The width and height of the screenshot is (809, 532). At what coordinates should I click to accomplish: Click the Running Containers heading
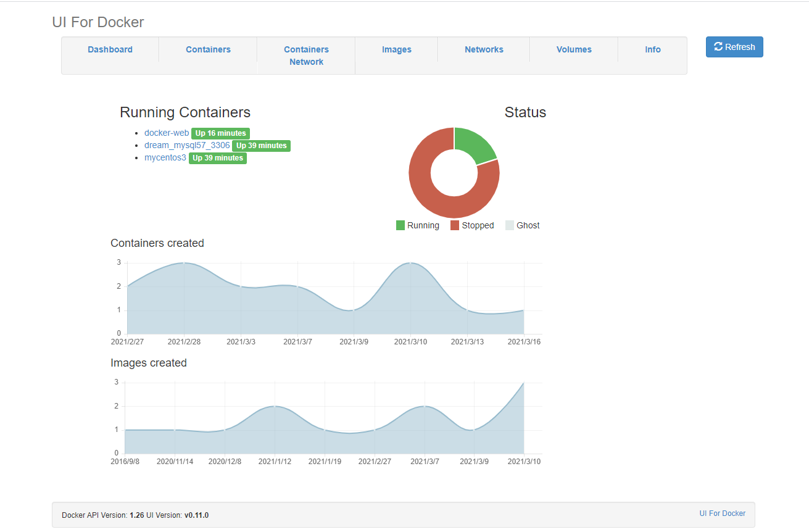tap(185, 112)
